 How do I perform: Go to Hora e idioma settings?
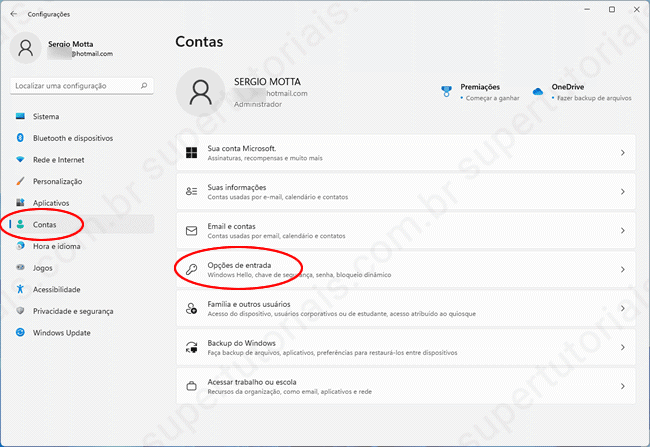tap(57, 246)
